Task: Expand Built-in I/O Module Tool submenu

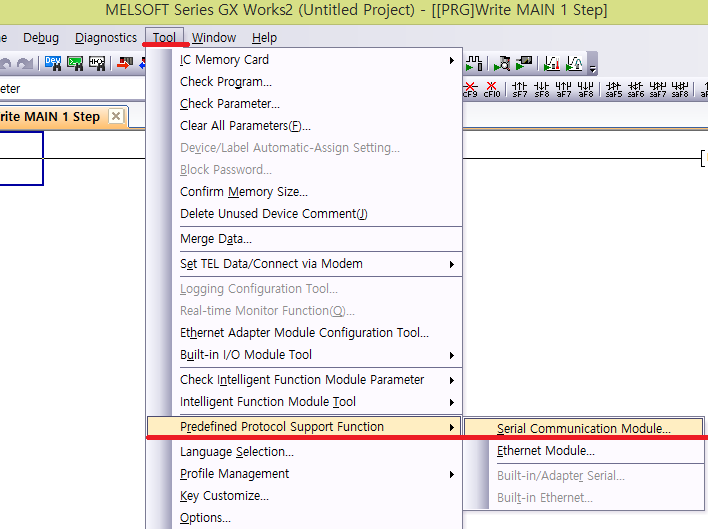Action: tap(317, 355)
